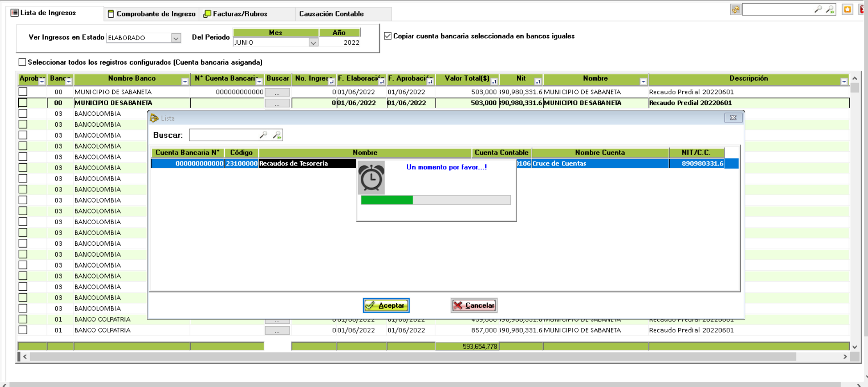The width and height of the screenshot is (868, 387).
Task: Click the magnifier icon in Buscar field
Action: 263,135
